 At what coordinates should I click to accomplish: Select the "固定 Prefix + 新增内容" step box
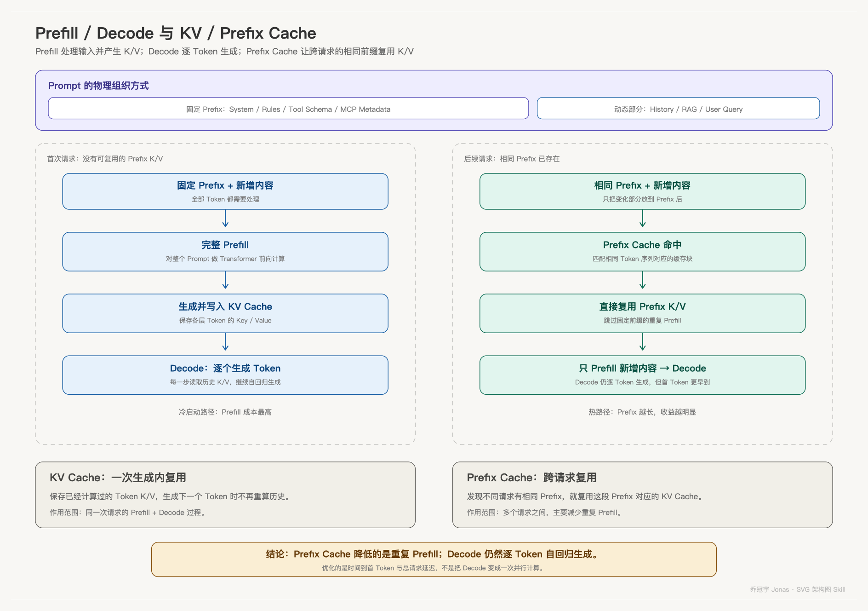point(225,191)
